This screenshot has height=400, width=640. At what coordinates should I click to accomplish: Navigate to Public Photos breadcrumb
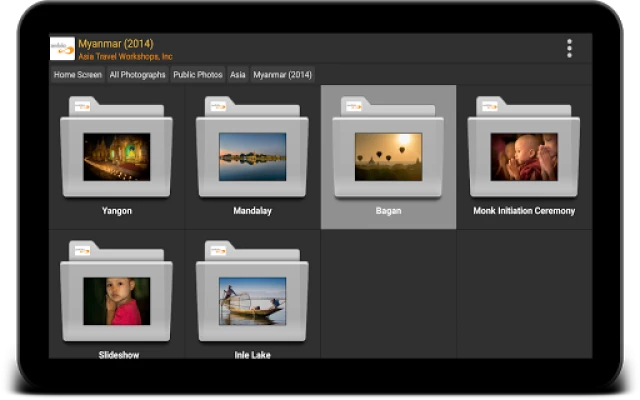(x=197, y=75)
